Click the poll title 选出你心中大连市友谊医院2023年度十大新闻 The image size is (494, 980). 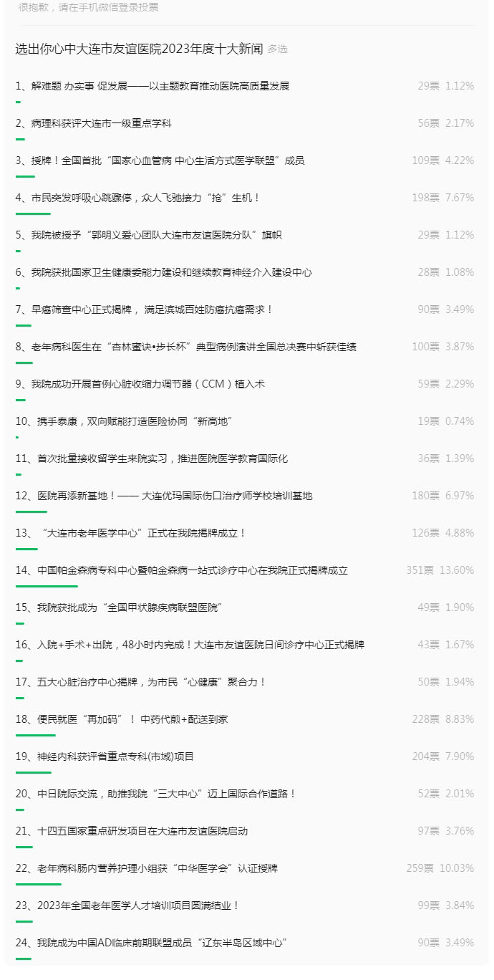139,49
